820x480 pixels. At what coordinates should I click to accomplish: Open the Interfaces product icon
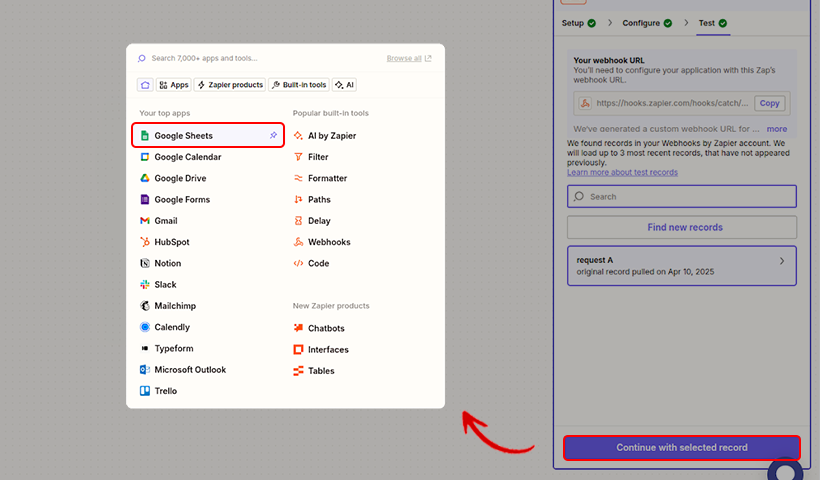298,349
